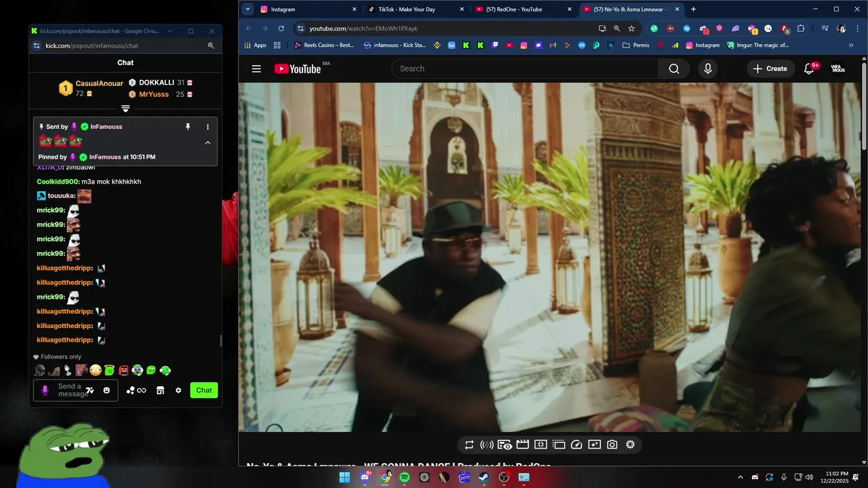Image resolution: width=868 pixels, height=488 pixels.
Task: Open Discord from the taskbar
Action: click(x=365, y=477)
